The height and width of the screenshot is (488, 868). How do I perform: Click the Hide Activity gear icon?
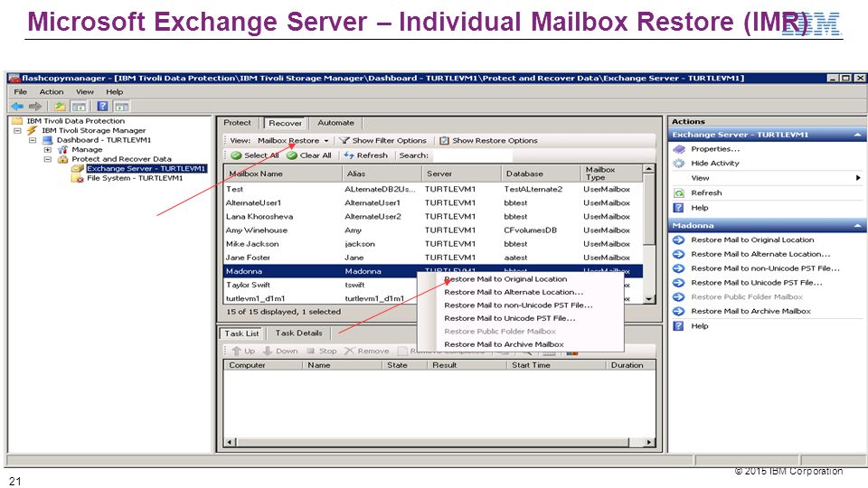(x=679, y=164)
